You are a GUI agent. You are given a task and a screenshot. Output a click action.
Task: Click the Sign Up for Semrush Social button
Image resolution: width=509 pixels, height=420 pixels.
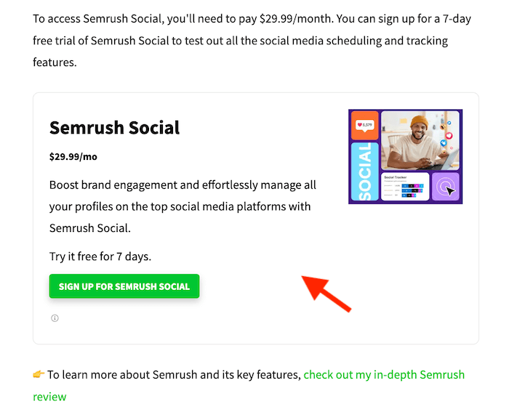click(x=124, y=286)
